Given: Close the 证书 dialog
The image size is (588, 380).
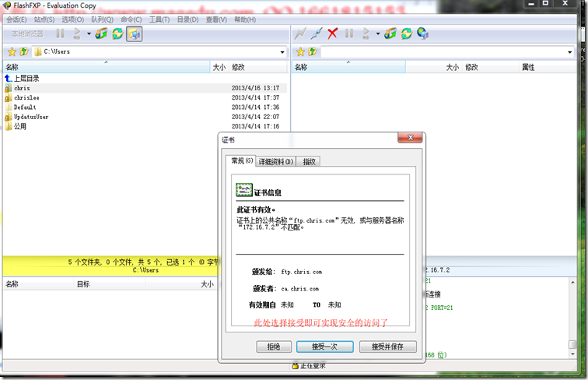Looking at the screenshot, I should click(410, 138).
